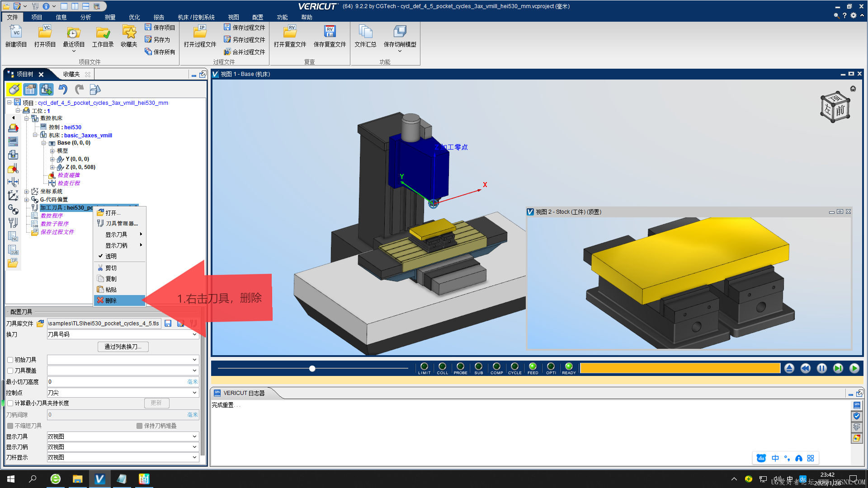Viewport: 868px width, 488px height.
Task: Select 删除 in the context menu
Action: point(119,300)
